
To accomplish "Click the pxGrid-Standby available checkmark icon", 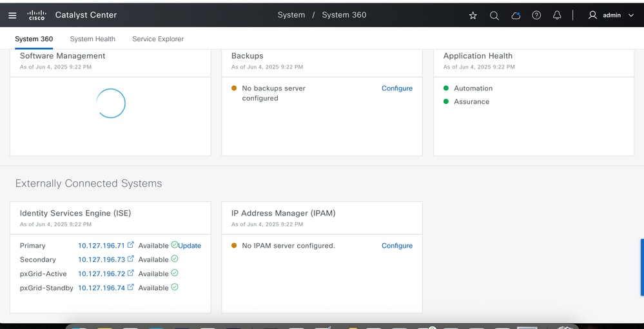I will (175, 287).
